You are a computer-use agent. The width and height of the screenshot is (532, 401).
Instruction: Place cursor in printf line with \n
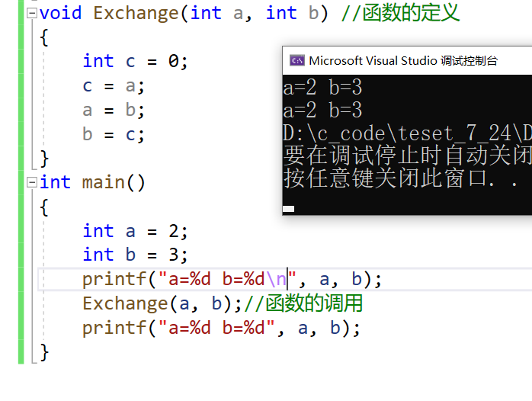(x=232, y=280)
